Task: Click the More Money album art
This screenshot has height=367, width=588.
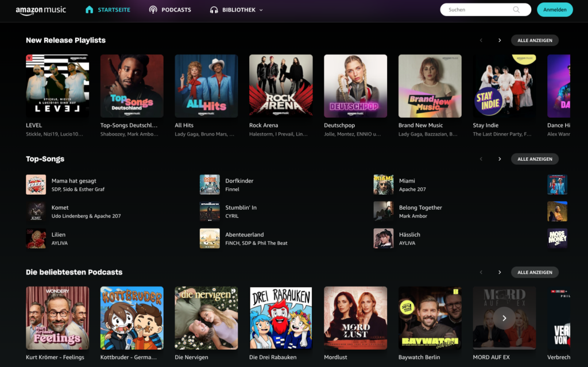Action: tap(557, 238)
